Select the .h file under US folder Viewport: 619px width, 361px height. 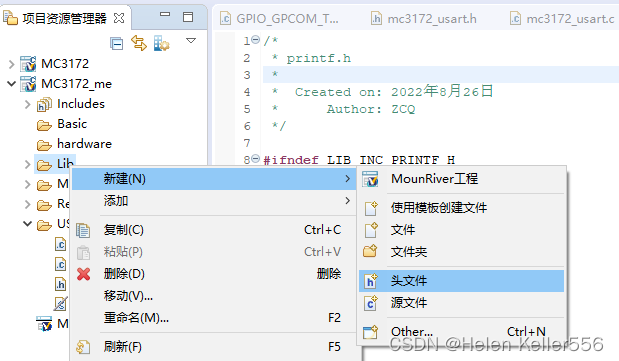pyautogui.click(x=60, y=284)
